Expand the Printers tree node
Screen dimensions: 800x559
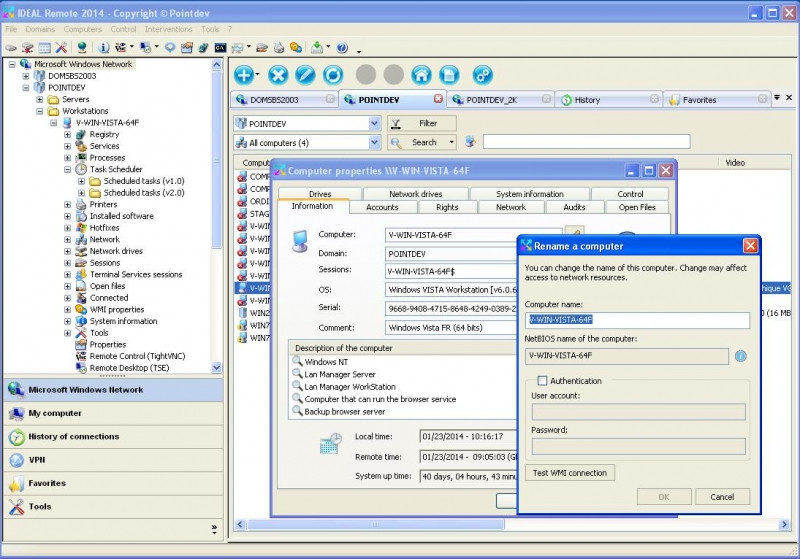pyautogui.click(x=67, y=205)
